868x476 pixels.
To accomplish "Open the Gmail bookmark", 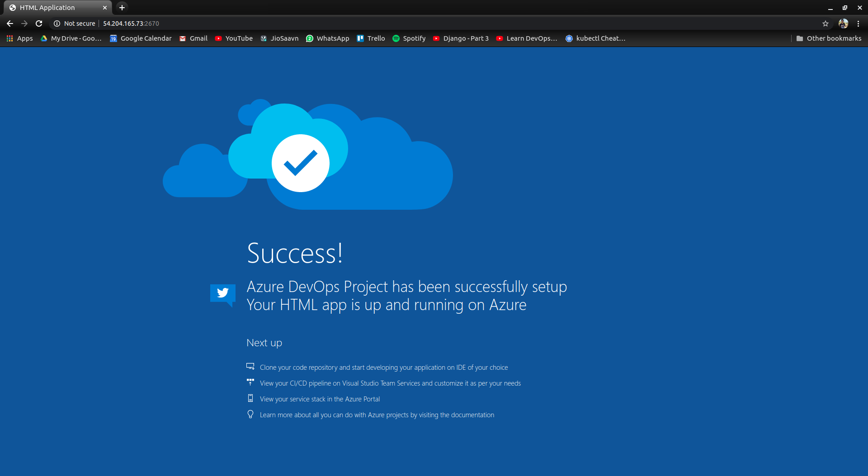I will point(193,38).
